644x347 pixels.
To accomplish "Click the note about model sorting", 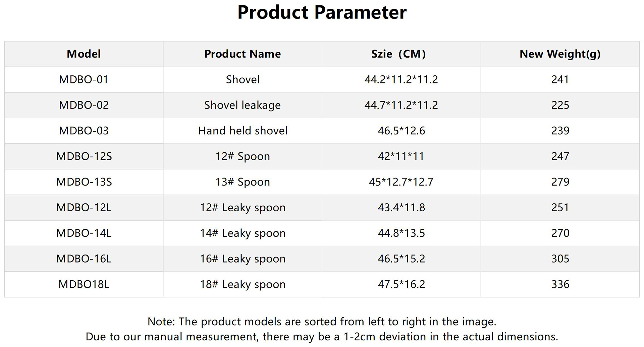I will coord(322,322).
